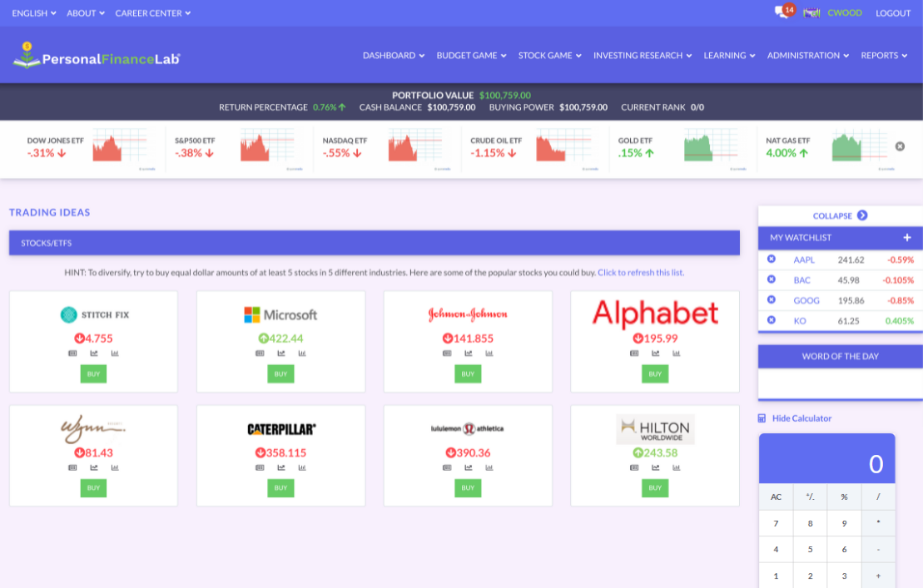
Task: Remove AAPL from the watchlist
Action: (772, 259)
